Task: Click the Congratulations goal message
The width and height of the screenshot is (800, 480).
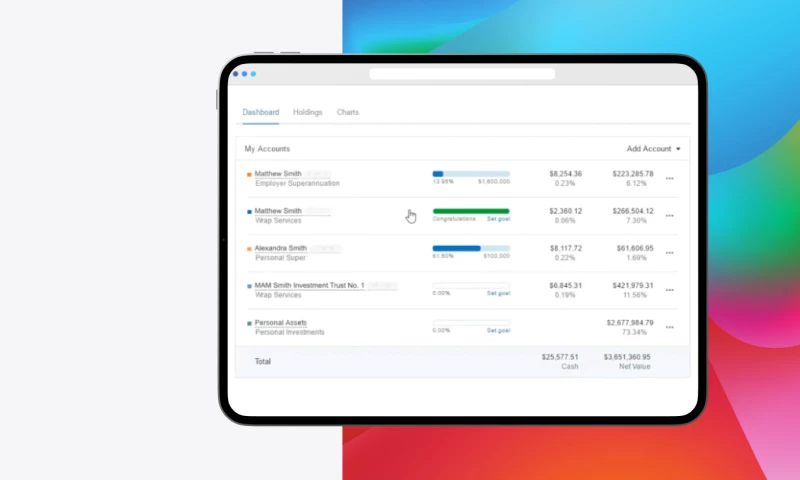Action: click(454, 219)
